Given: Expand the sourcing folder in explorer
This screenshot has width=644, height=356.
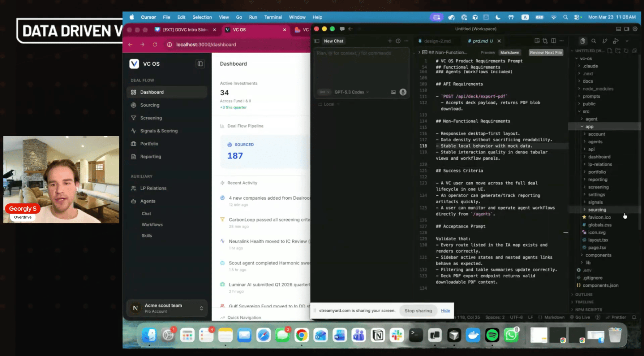Looking at the screenshot, I should point(597,210).
